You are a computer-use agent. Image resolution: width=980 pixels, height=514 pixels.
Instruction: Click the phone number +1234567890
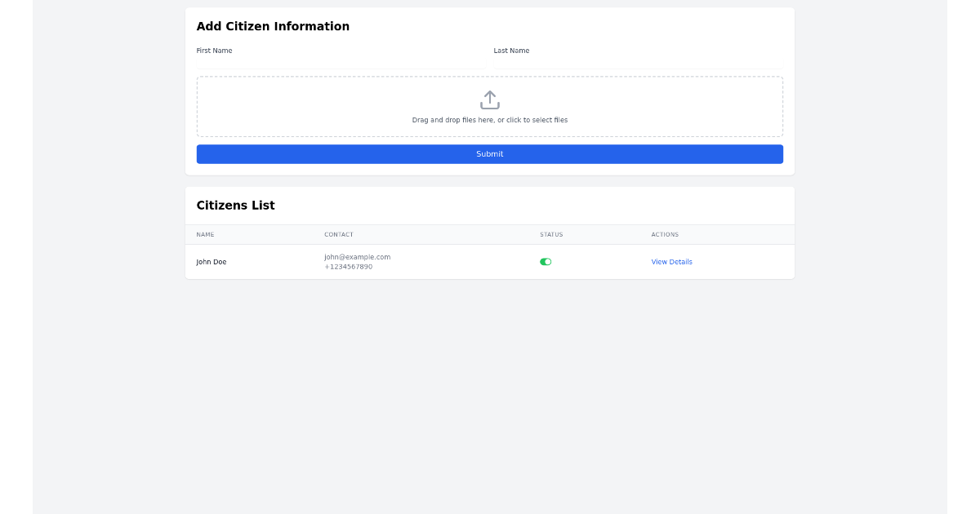349,266
